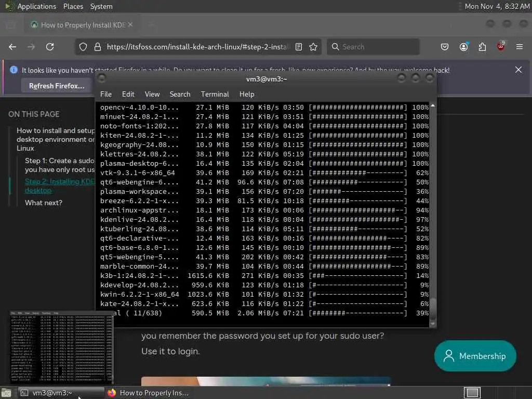Screen dimensions: 532x399
Task: Click the MATE logo icon in top panel
Action: tap(9, 6)
